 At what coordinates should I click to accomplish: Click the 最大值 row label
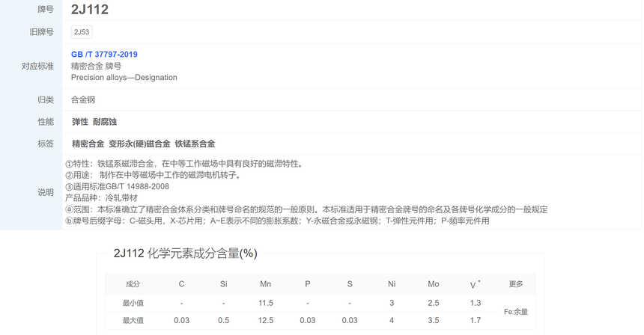pos(133,320)
